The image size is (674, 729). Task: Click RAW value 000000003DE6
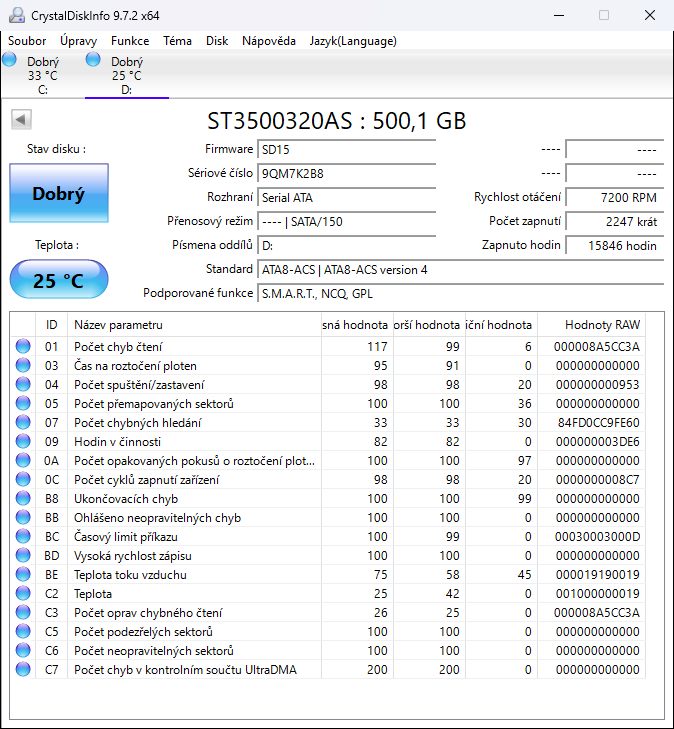pos(598,442)
